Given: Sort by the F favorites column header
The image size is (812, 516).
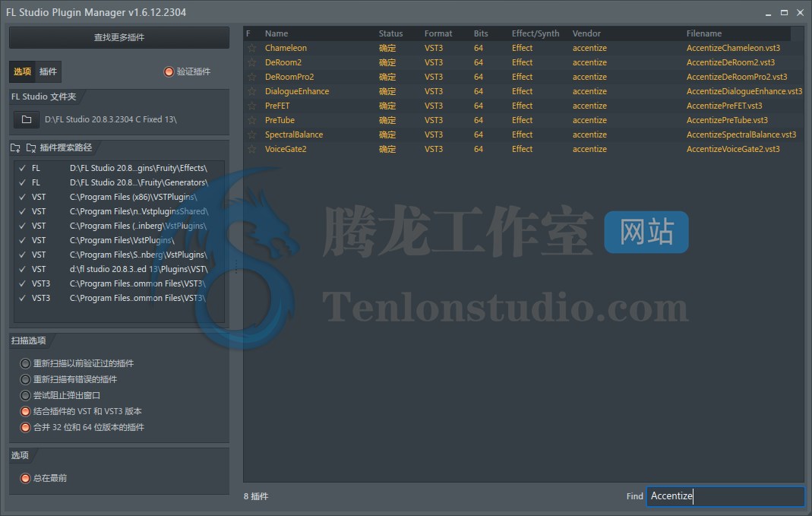Looking at the screenshot, I should pos(248,33).
